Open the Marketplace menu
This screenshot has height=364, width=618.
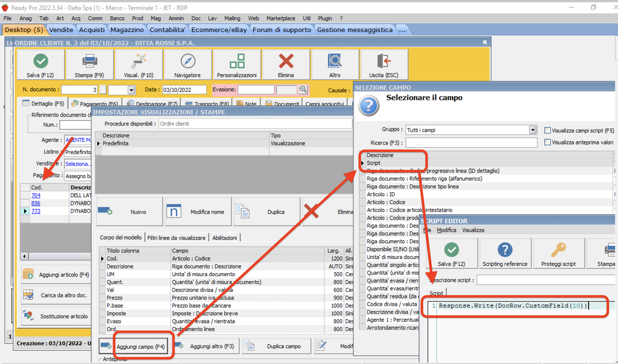pyautogui.click(x=281, y=18)
